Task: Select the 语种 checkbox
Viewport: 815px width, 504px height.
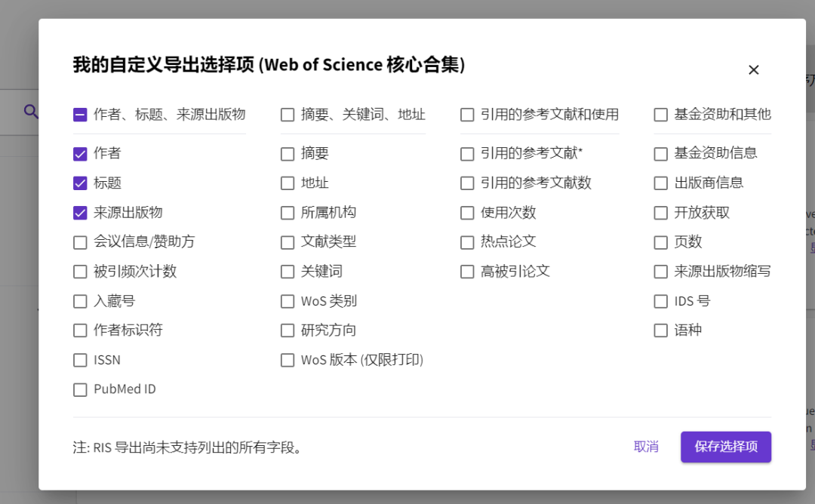Action: 661,330
